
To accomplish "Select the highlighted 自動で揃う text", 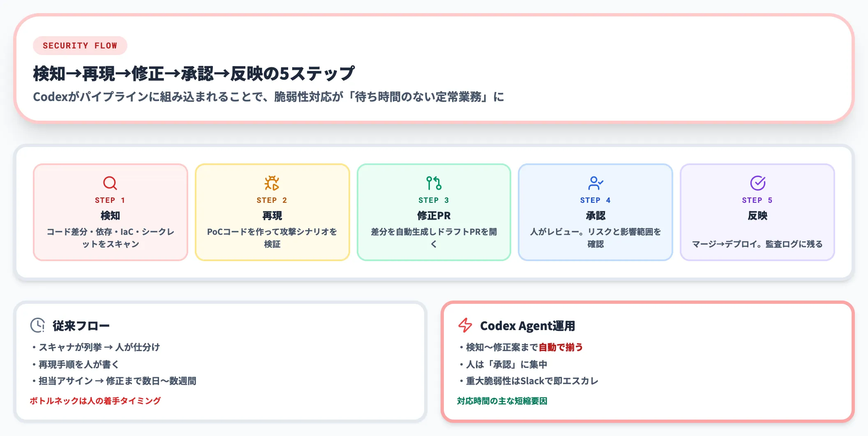I will click(x=561, y=347).
